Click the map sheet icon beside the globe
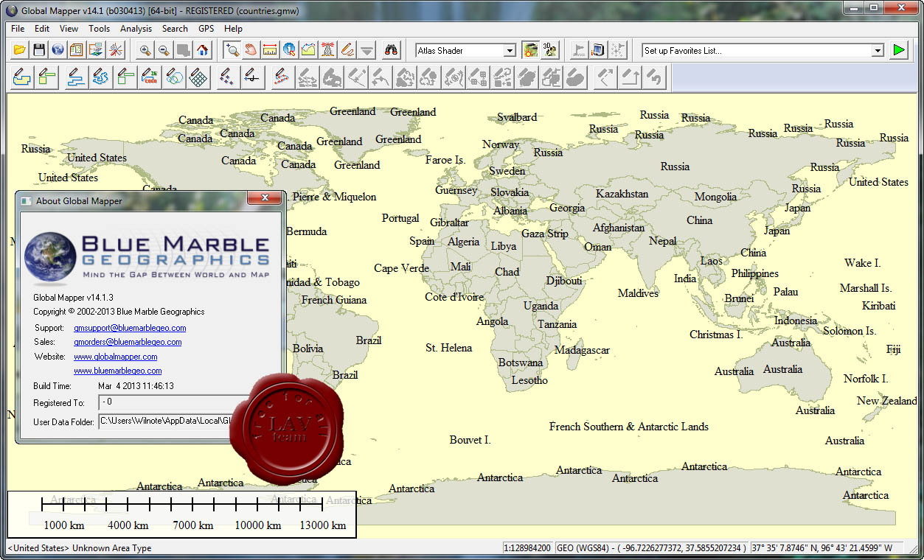 [x=77, y=50]
